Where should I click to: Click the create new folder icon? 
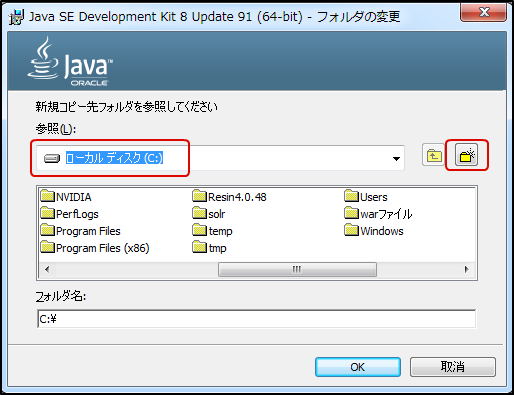(x=466, y=155)
